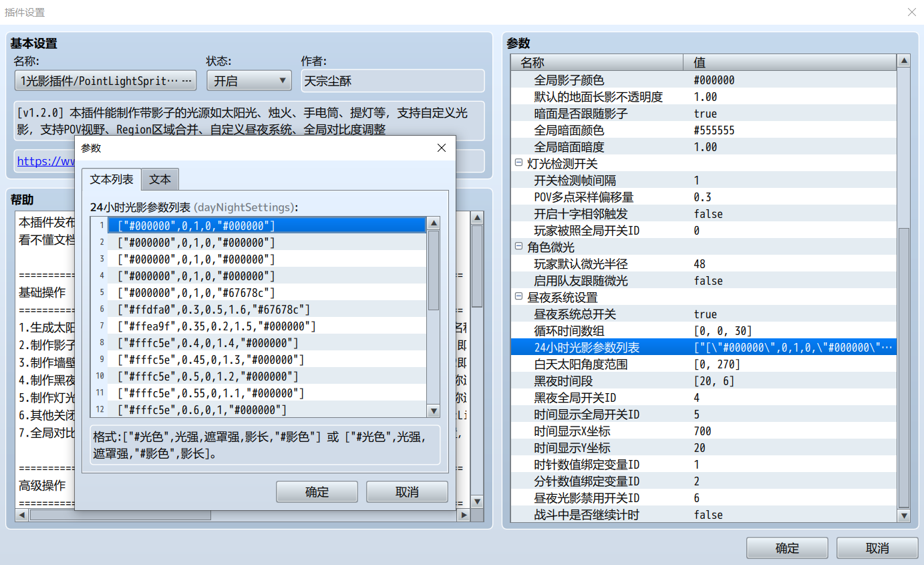Select the 黑夜时间段 parameter row
924x565 pixels.
[x=704, y=381]
